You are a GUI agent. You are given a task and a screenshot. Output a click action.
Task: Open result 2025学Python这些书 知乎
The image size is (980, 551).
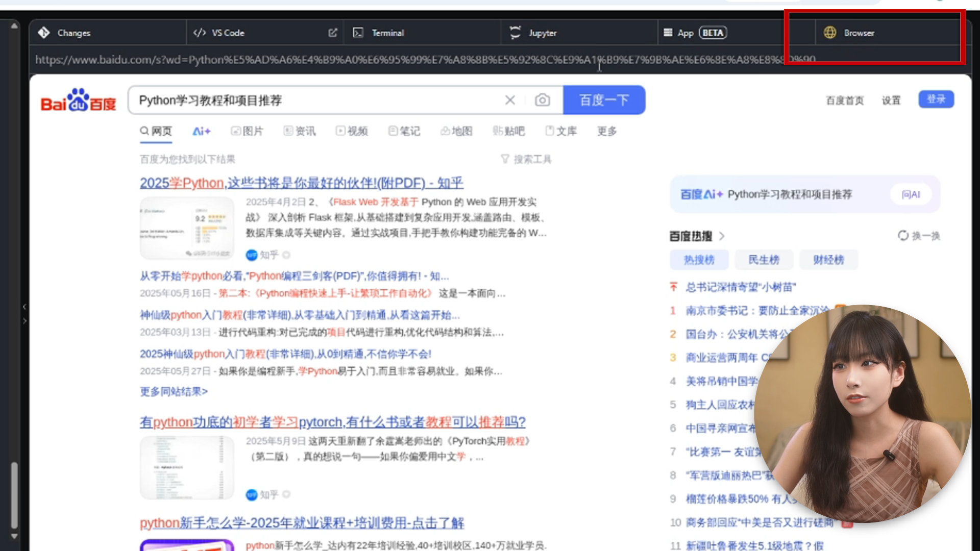click(x=302, y=183)
